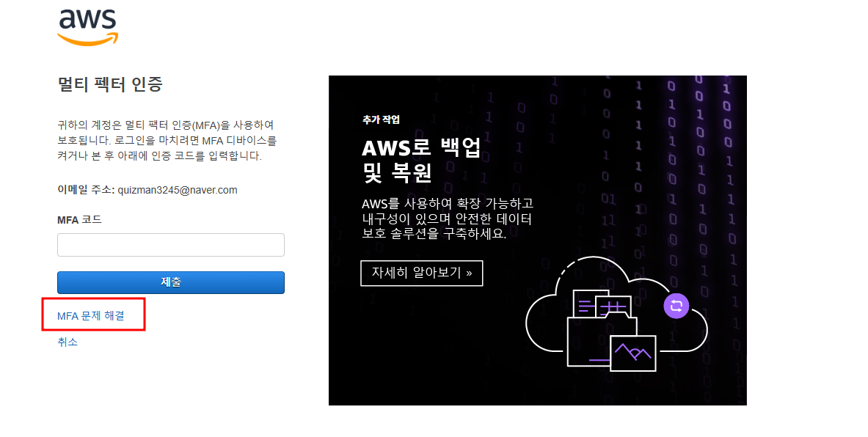Open the MFA 문제 해결 link

(91, 316)
